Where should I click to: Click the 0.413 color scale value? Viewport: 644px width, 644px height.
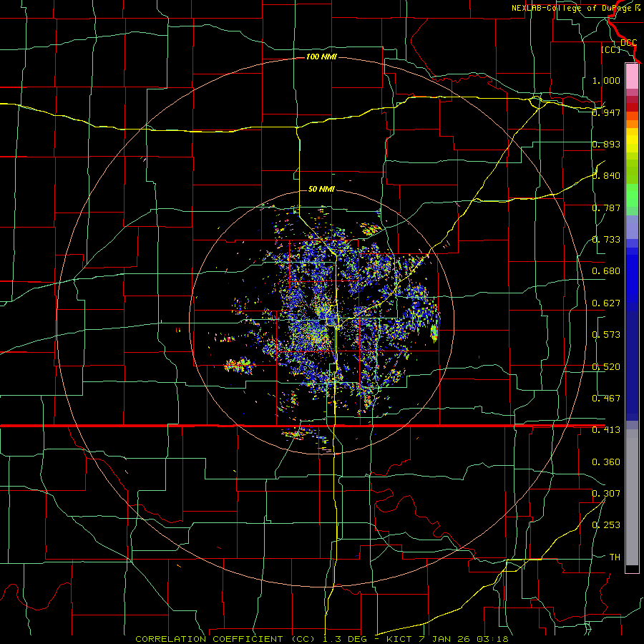[x=606, y=430]
